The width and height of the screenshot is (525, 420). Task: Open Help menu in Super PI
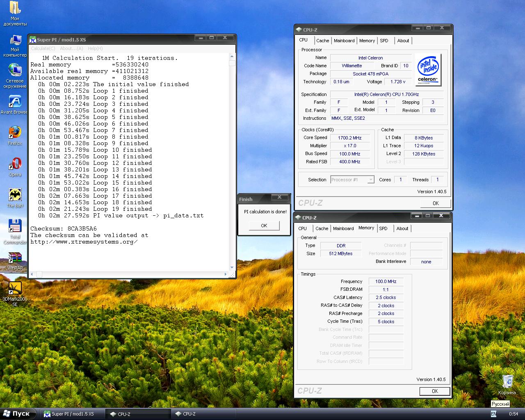95,48
